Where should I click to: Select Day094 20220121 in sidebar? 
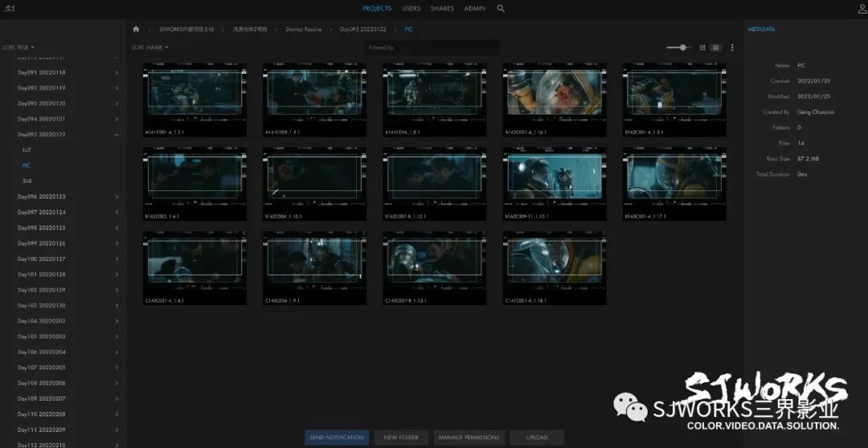pos(41,119)
